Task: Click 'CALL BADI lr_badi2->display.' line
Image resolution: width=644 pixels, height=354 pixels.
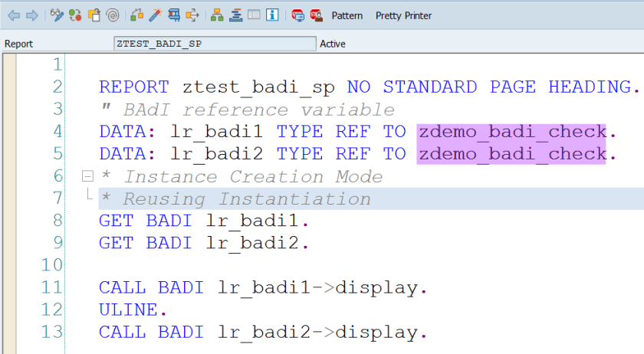Action: [263, 332]
